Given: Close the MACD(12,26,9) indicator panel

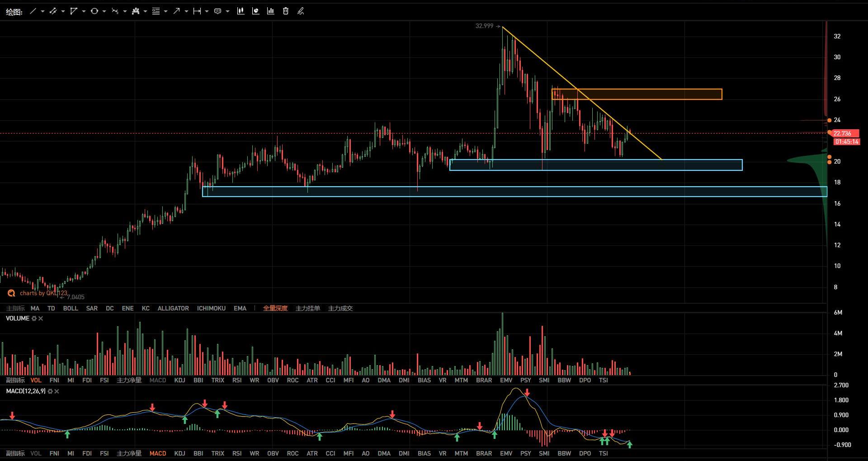Looking at the screenshot, I should point(57,391).
